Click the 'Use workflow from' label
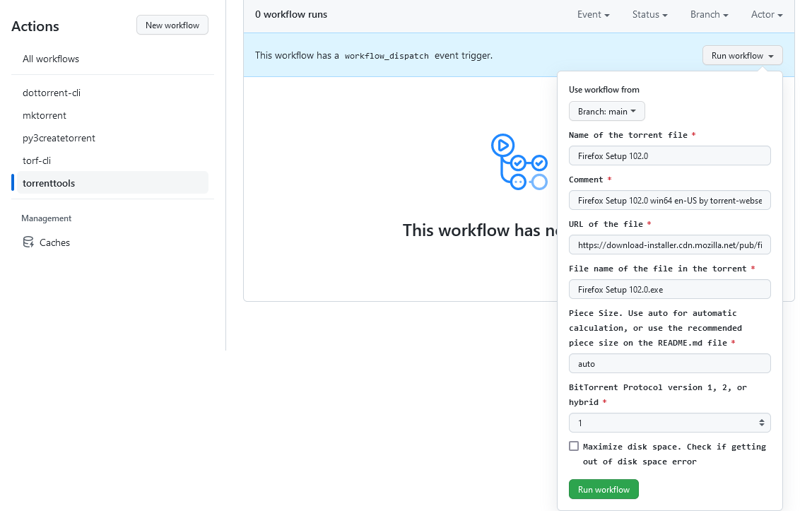This screenshot has width=812, height=511. point(604,90)
